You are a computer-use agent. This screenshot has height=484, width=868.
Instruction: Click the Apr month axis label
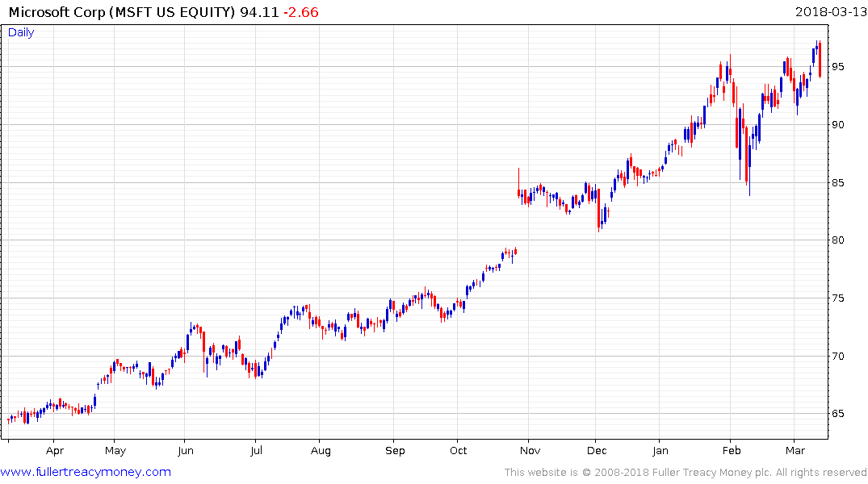(55, 451)
